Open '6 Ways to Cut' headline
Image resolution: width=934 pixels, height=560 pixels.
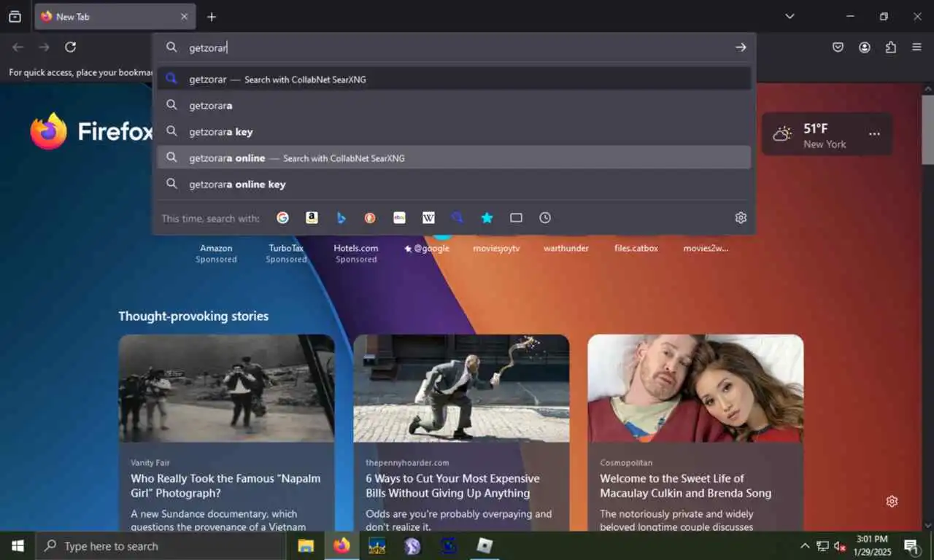452,486
